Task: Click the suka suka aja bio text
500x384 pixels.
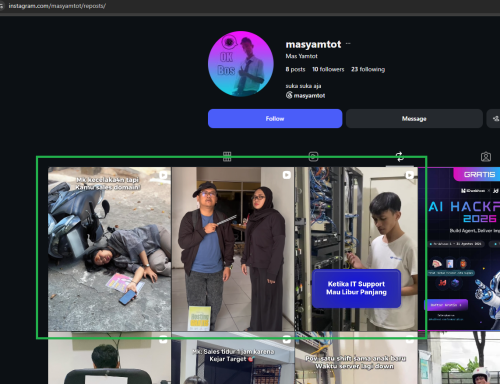Action: [x=303, y=86]
